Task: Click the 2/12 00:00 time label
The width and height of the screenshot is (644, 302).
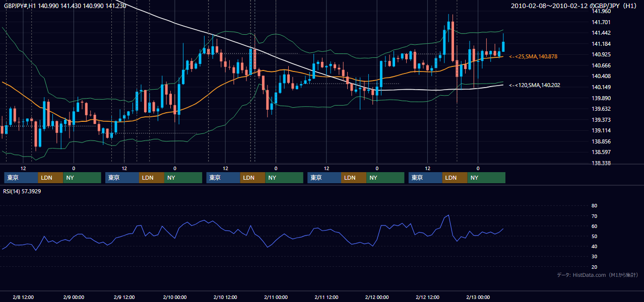Action: tap(376, 297)
